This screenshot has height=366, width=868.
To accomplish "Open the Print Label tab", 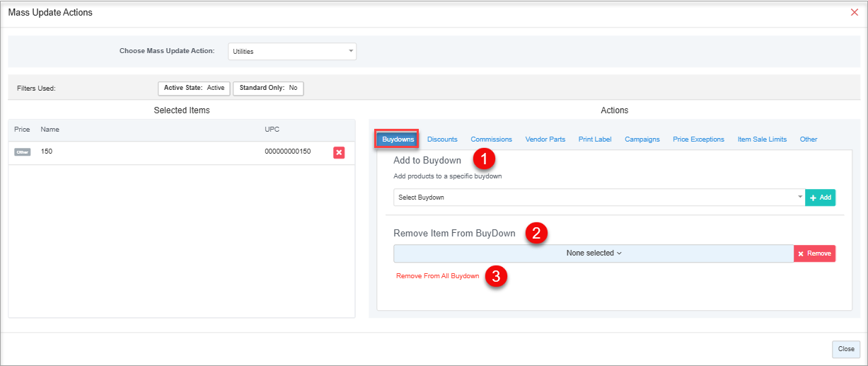I will [594, 139].
